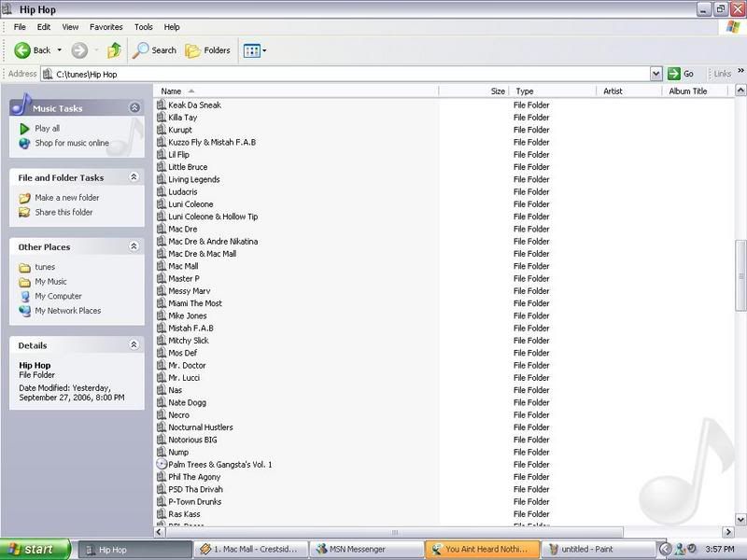Sort by the Size column header

click(474, 91)
